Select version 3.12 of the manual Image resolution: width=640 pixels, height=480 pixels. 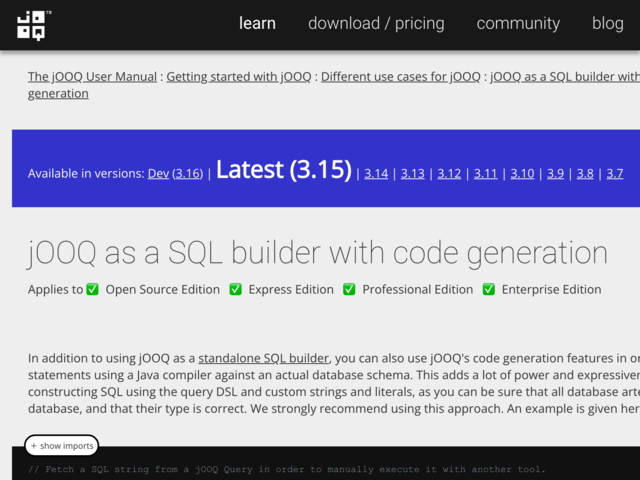pos(449,173)
